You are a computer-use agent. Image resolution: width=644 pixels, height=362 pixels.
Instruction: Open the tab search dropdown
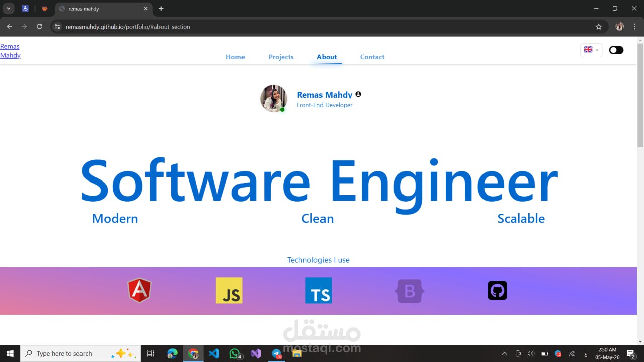[9, 9]
